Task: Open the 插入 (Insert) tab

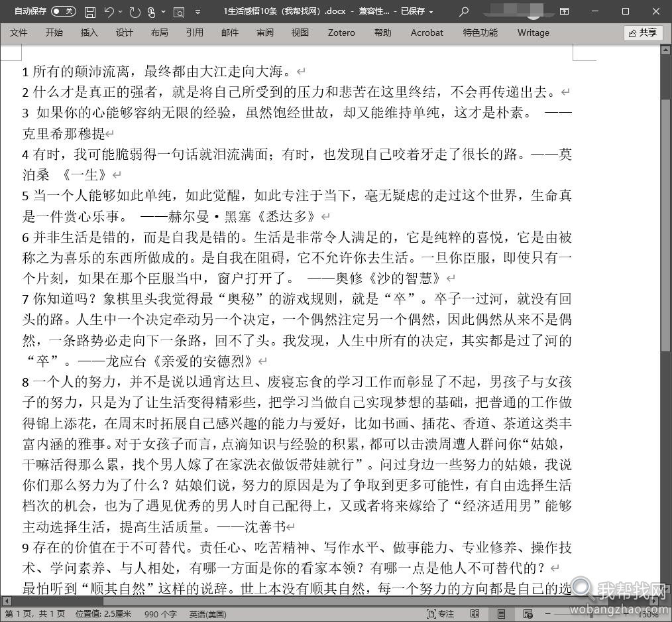Action: coord(89,32)
